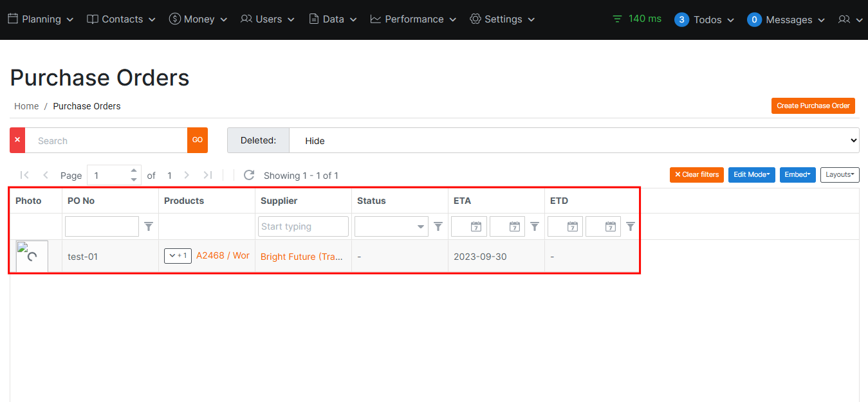Image resolution: width=868 pixels, height=402 pixels.
Task: Open the first ETA calendar date picker
Action: pos(476,226)
